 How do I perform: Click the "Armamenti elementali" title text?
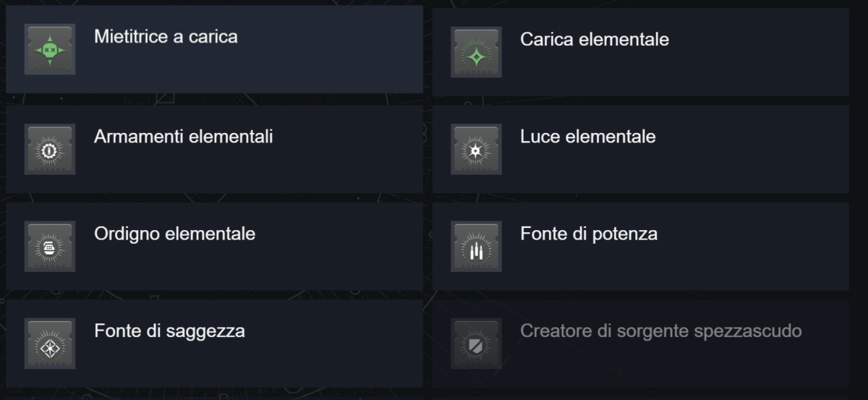click(183, 136)
